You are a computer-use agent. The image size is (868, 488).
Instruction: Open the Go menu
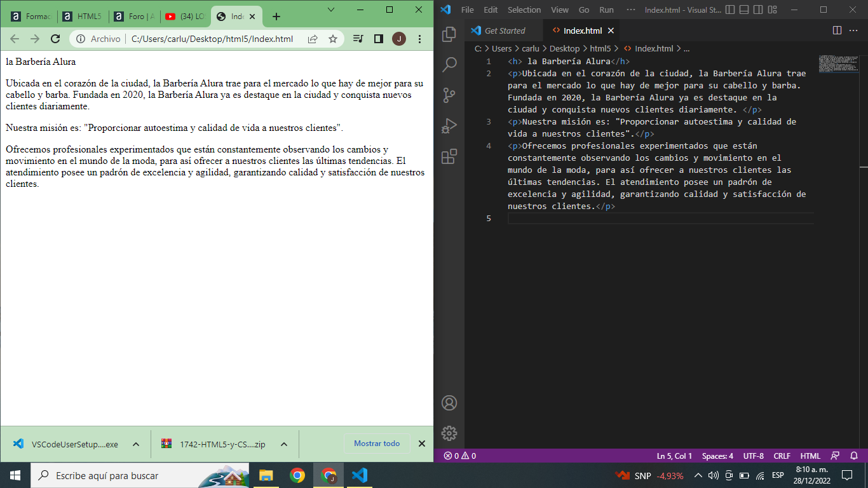pyautogui.click(x=584, y=10)
